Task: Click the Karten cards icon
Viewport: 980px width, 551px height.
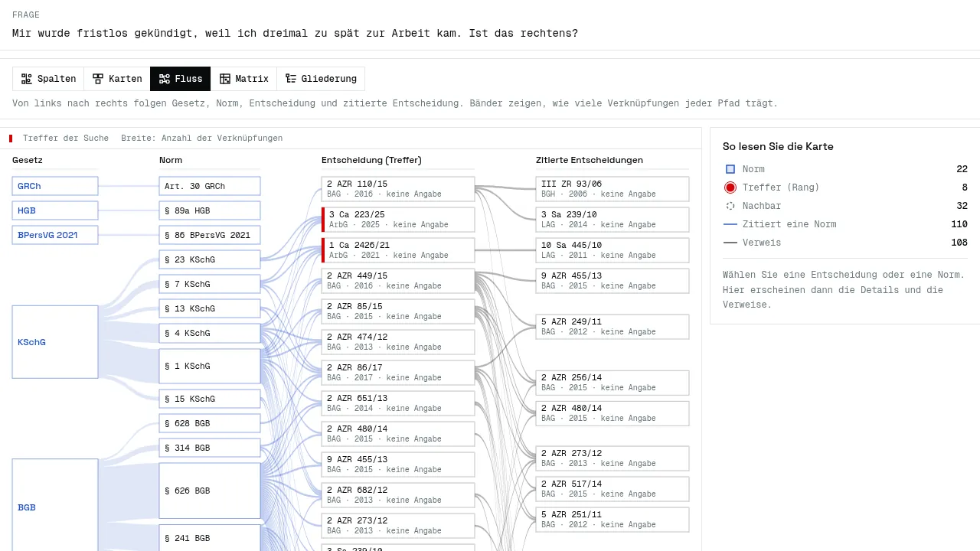Action: coord(98,79)
